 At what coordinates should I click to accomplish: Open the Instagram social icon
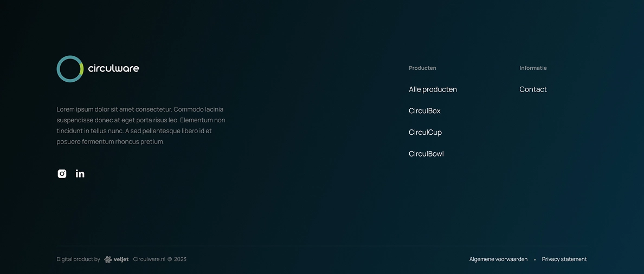coord(62,174)
